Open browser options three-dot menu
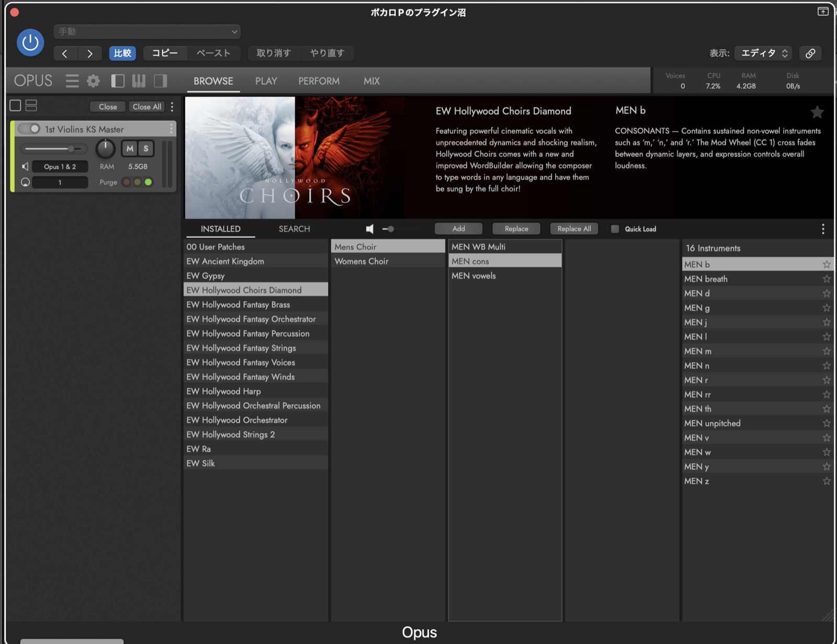837x644 pixels. pyautogui.click(x=823, y=228)
